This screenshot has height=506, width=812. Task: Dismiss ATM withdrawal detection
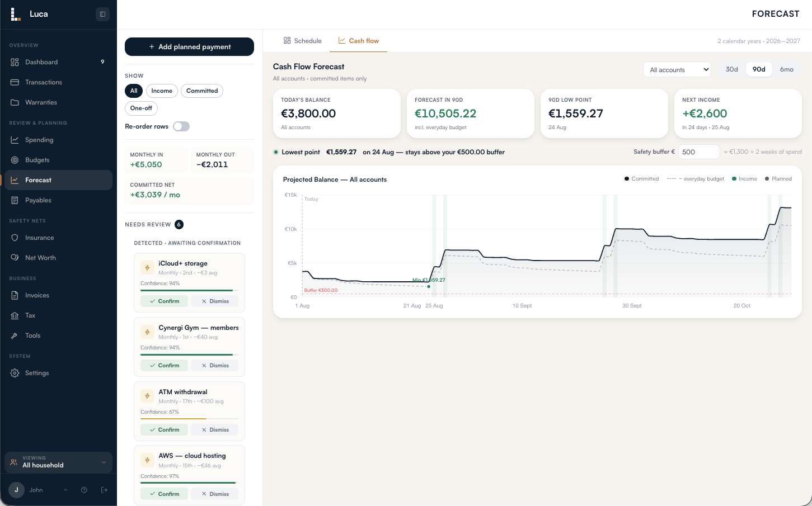[x=214, y=430]
